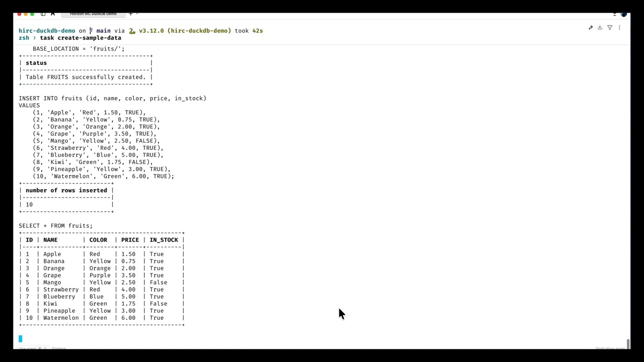The image size is (644, 362).
Task: Click the 'Purple' color cell
Action: click(100, 275)
